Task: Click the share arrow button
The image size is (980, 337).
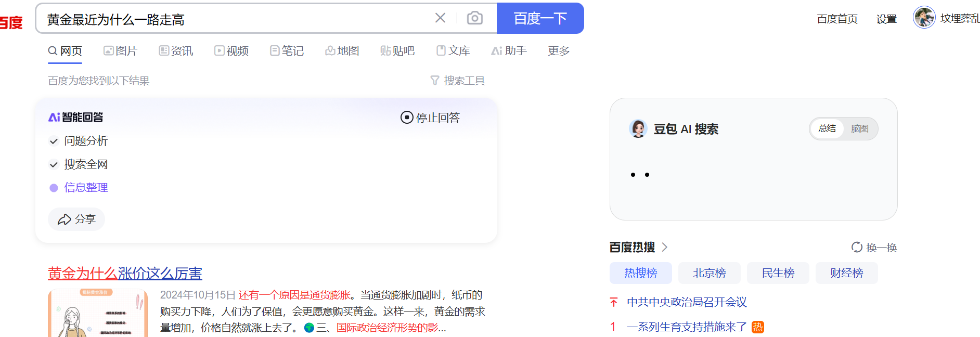Action: [76, 219]
